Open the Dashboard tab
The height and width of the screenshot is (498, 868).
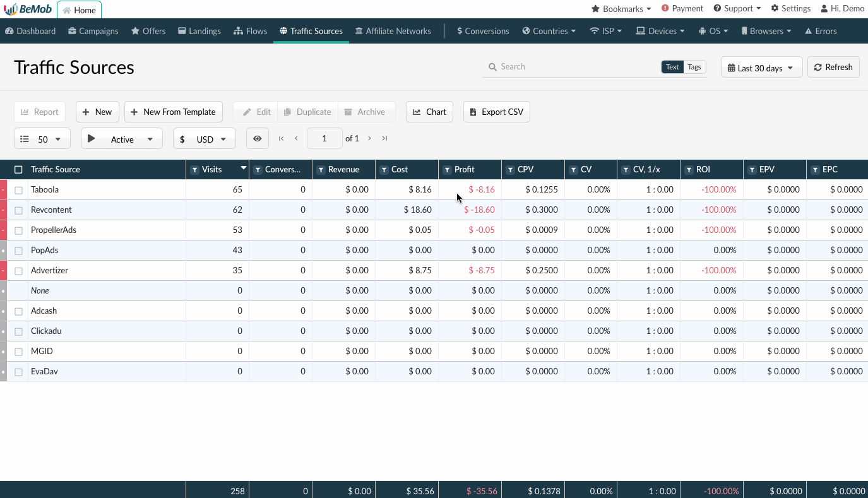(30, 31)
